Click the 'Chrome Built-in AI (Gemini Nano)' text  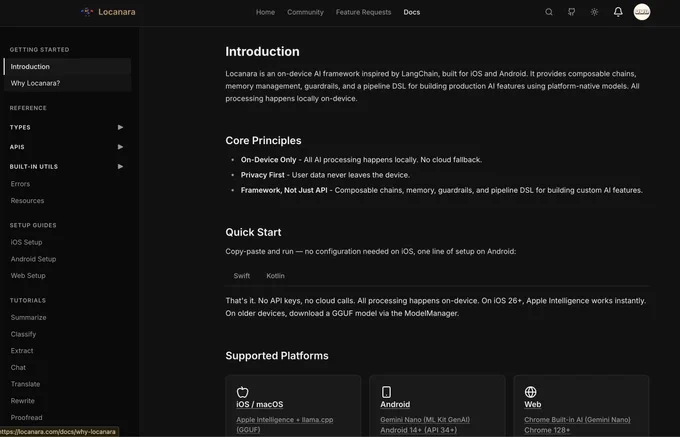coord(577,420)
